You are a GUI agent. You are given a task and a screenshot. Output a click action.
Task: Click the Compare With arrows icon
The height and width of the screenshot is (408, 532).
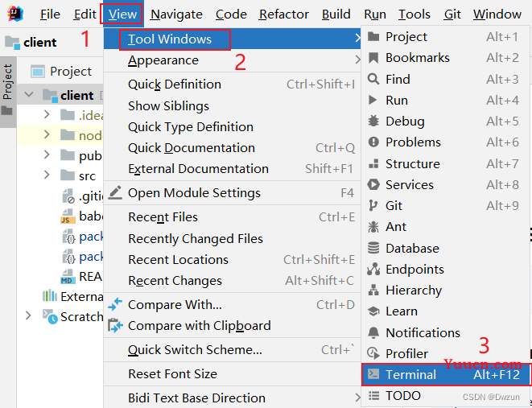pyautogui.click(x=115, y=304)
